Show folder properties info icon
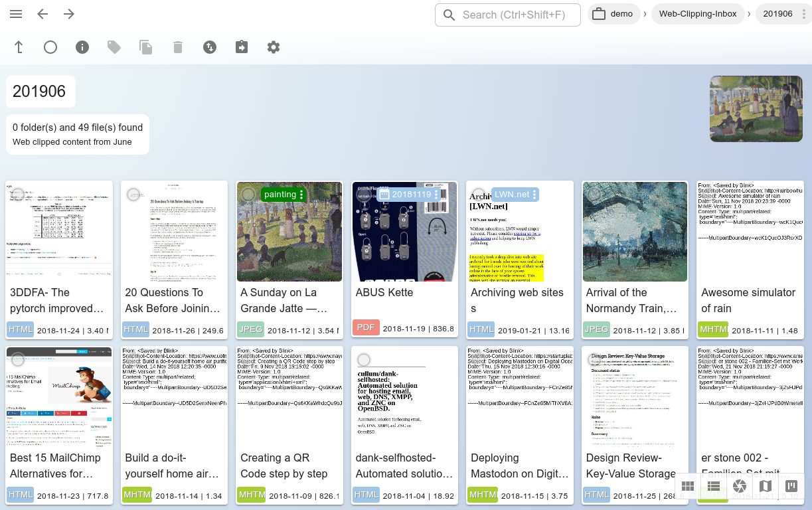The image size is (812, 510). click(82, 47)
